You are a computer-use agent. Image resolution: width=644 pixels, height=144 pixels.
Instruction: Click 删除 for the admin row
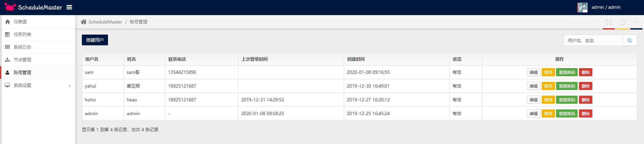pyautogui.click(x=586, y=114)
